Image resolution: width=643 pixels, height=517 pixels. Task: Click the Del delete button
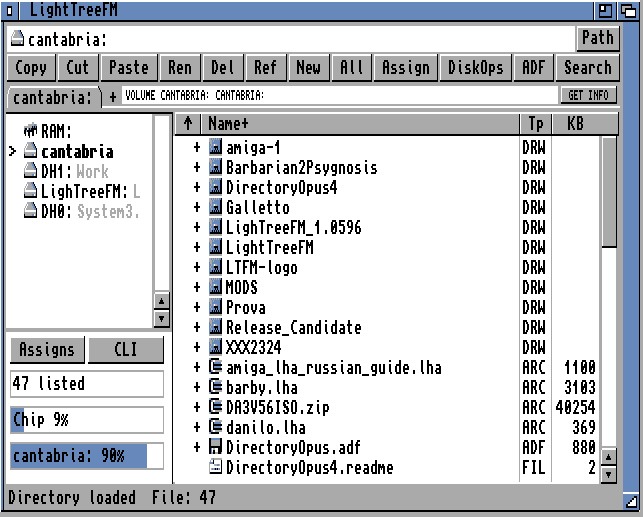click(x=223, y=68)
